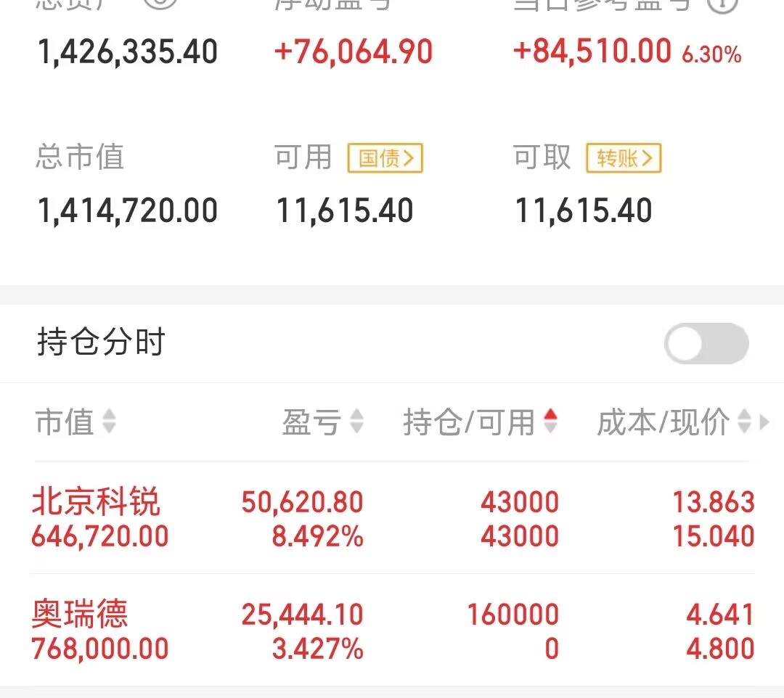The image size is (784, 698).
Task: Open the 国债 treasury bond shortcut
Action: [x=385, y=158]
